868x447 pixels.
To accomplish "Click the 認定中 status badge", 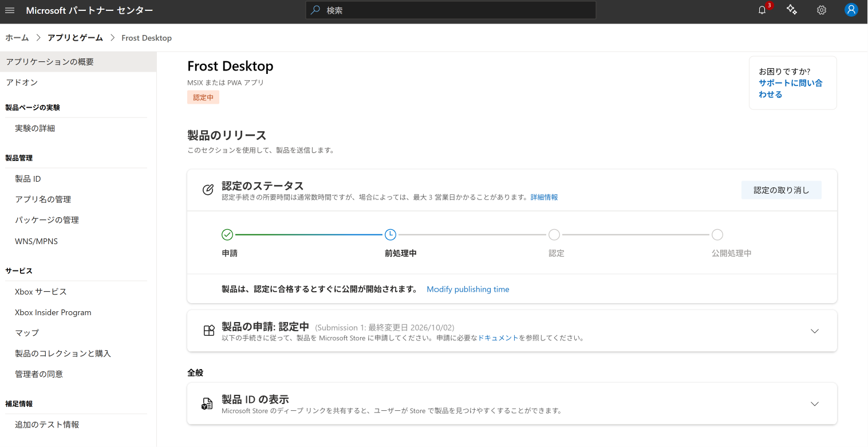I will pyautogui.click(x=203, y=97).
